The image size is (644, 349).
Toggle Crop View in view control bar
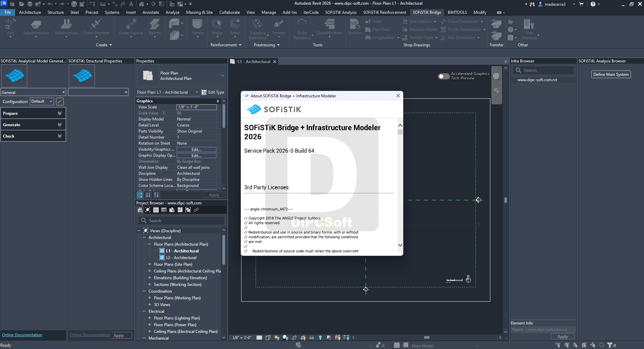294,338
